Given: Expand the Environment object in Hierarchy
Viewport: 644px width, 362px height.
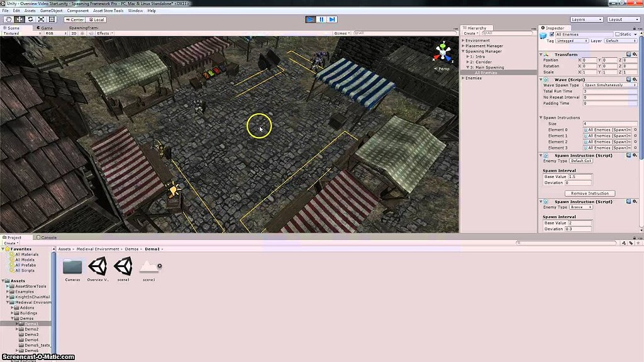Looking at the screenshot, I should pyautogui.click(x=463, y=40).
